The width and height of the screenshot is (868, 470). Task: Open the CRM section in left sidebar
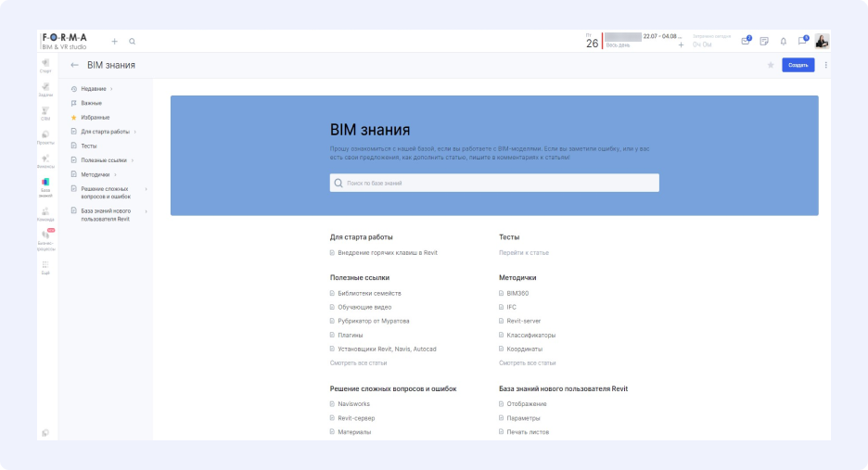click(45, 112)
